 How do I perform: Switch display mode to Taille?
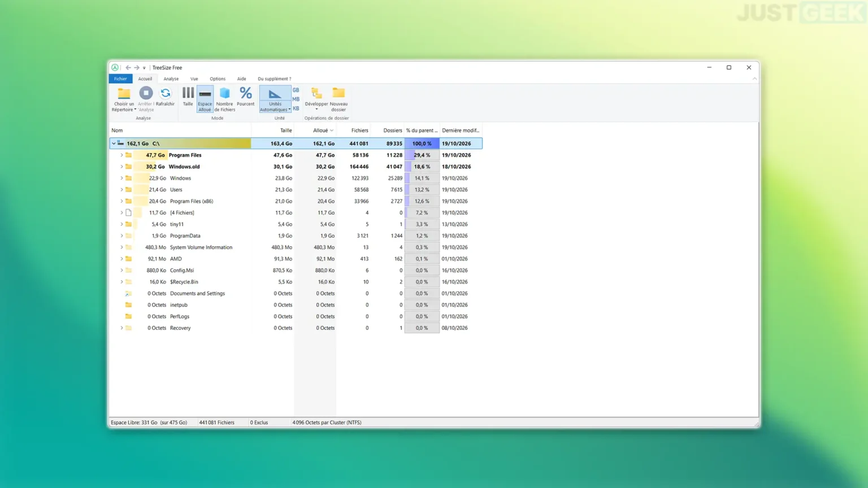point(188,97)
